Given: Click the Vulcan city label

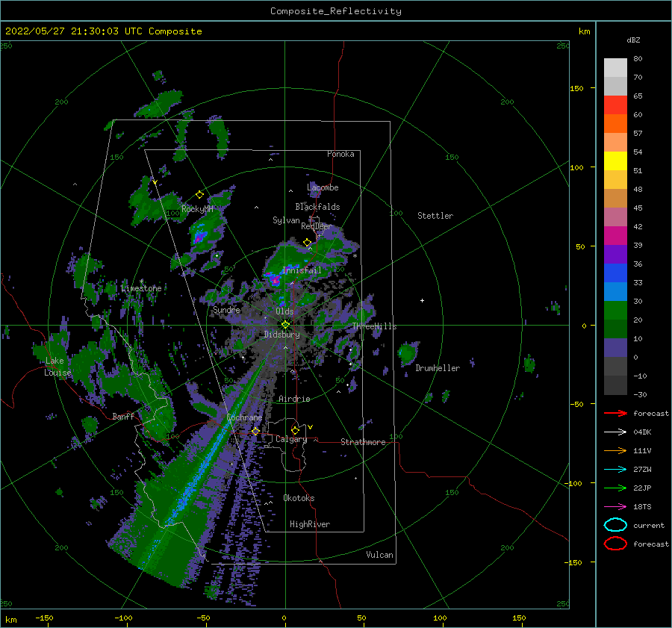Looking at the screenshot, I should (379, 555).
